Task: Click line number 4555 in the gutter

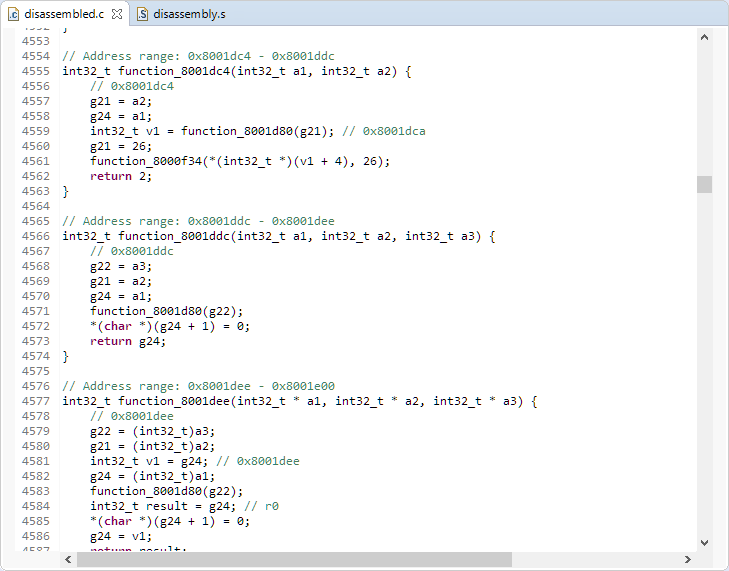Action: pyautogui.click(x=36, y=71)
